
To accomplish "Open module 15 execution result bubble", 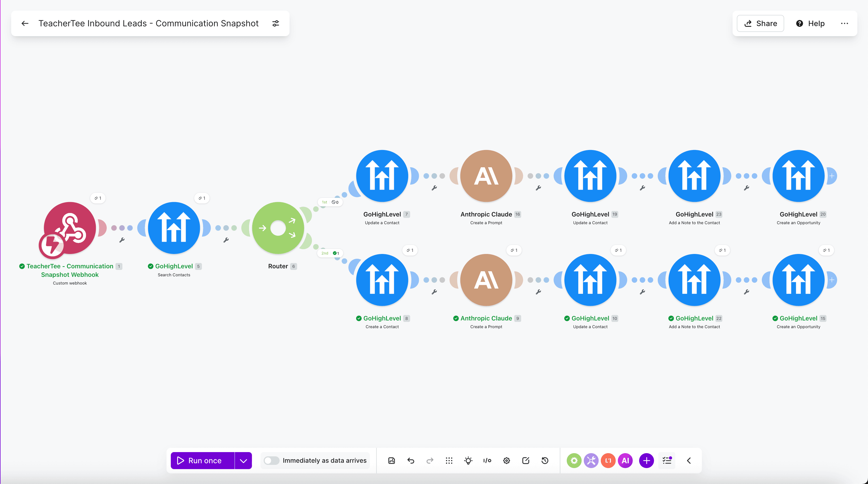I will [x=826, y=250].
